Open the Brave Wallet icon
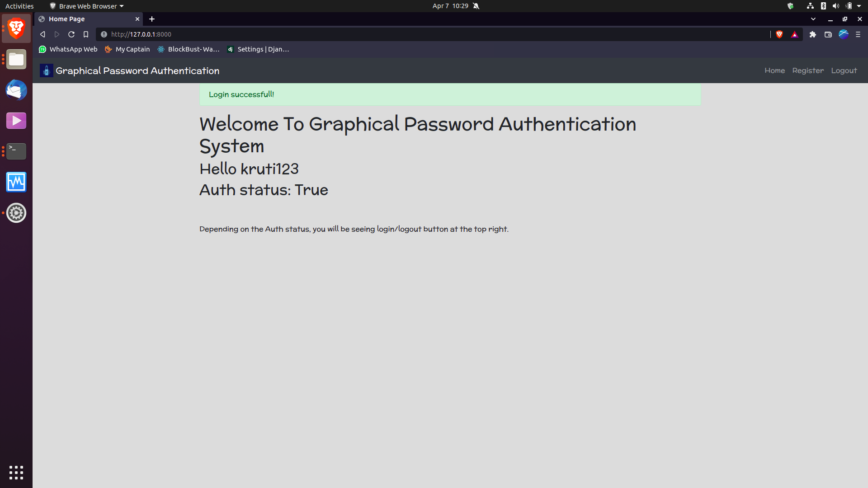868x488 pixels. point(828,34)
